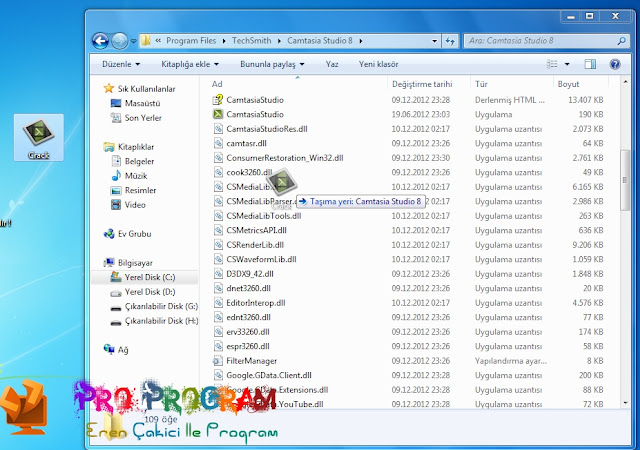
Task: Click the Back navigation arrow
Action: click(x=100, y=41)
